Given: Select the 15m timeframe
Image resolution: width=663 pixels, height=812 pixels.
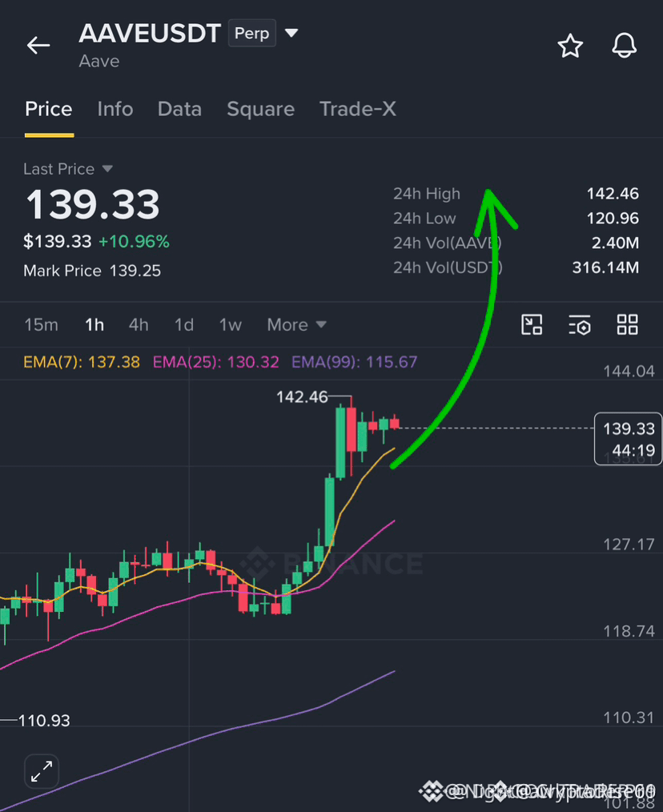Looking at the screenshot, I should coord(42,324).
